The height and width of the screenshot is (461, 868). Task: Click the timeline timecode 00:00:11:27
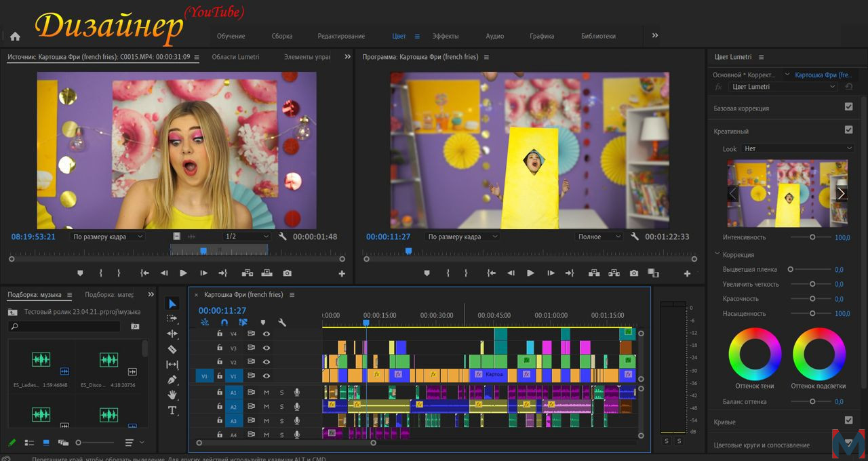[222, 310]
